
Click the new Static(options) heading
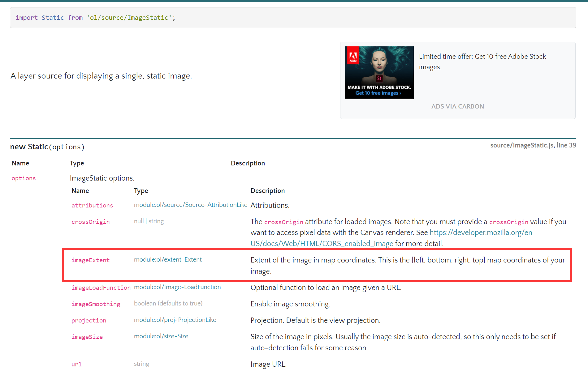click(47, 147)
